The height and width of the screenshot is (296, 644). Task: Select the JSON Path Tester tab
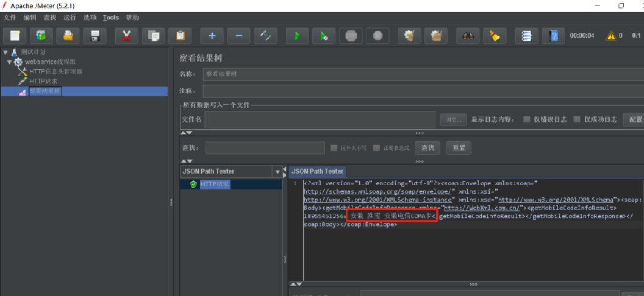pos(318,171)
